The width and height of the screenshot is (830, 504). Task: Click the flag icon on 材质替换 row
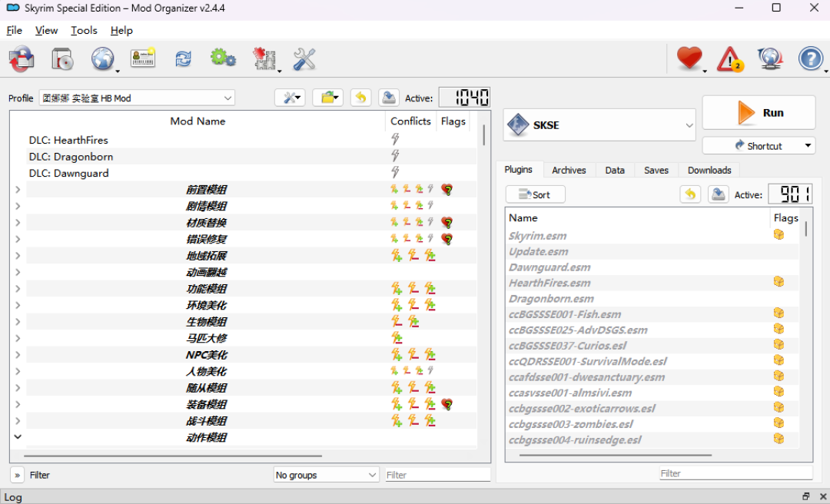coord(447,222)
